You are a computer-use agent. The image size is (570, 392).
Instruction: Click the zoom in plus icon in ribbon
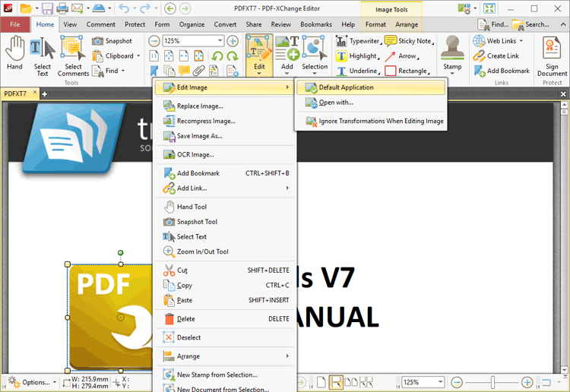[x=233, y=41]
